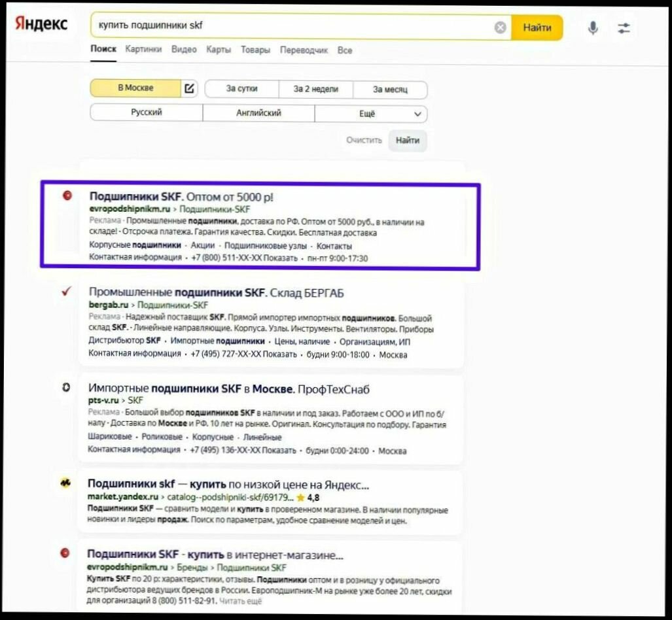Open the Контакты sitelink

point(334,247)
